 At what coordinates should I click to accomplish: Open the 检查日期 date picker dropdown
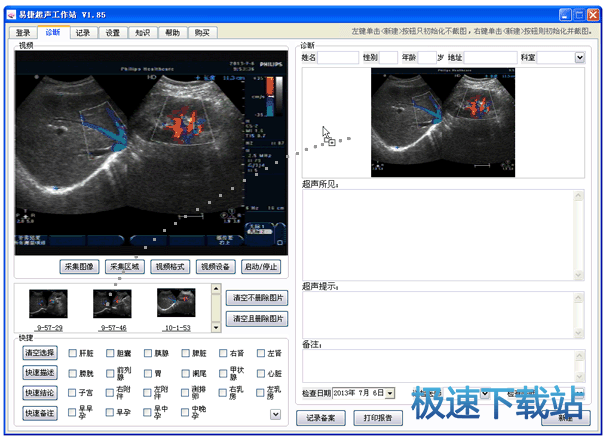point(390,393)
